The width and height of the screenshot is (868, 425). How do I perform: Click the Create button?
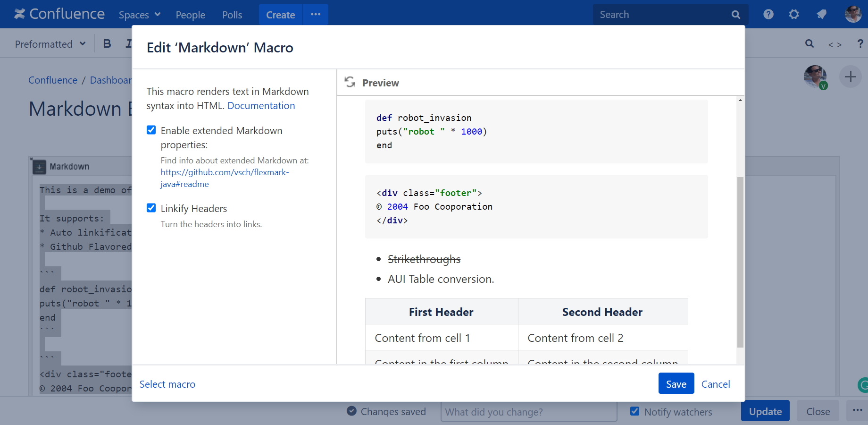click(281, 15)
